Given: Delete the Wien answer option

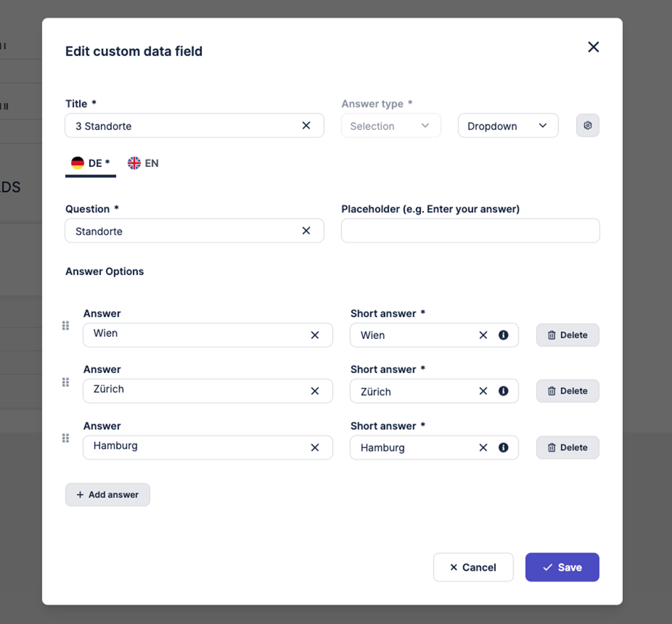Looking at the screenshot, I should tap(567, 335).
